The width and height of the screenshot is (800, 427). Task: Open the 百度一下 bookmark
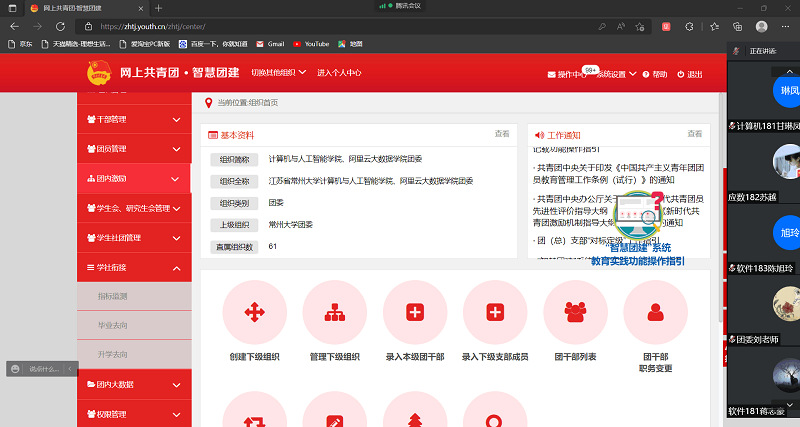point(213,44)
